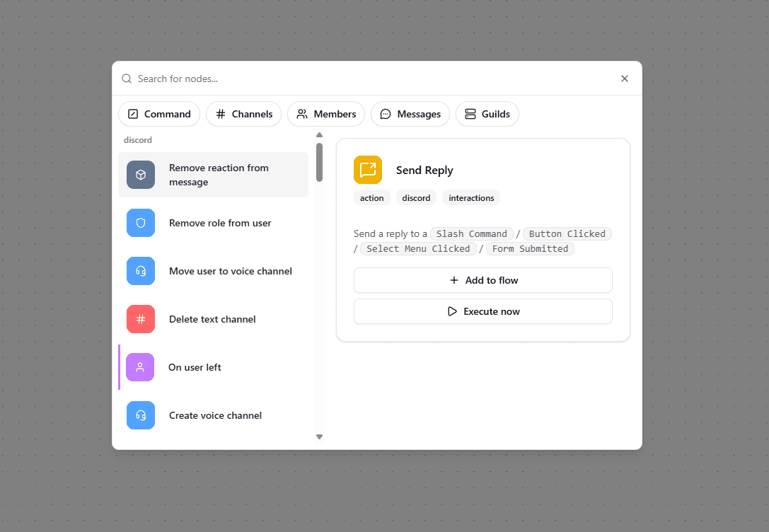Click the Create voice channel headset icon

(141, 415)
